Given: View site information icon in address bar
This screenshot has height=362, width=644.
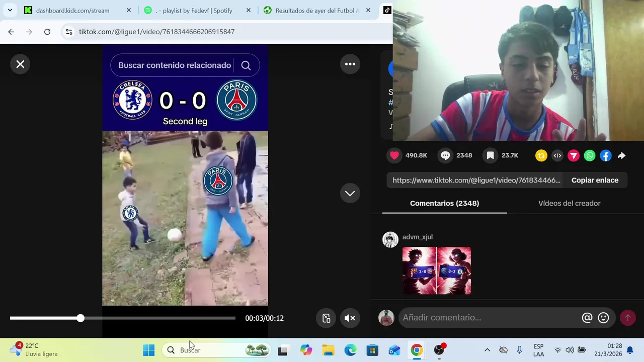Looking at the screenshot, I should coord(69,32).
